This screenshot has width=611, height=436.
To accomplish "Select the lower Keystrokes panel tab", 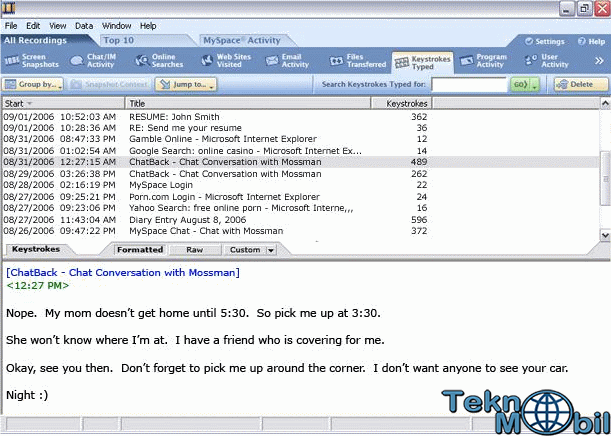I will coord(36,249).
